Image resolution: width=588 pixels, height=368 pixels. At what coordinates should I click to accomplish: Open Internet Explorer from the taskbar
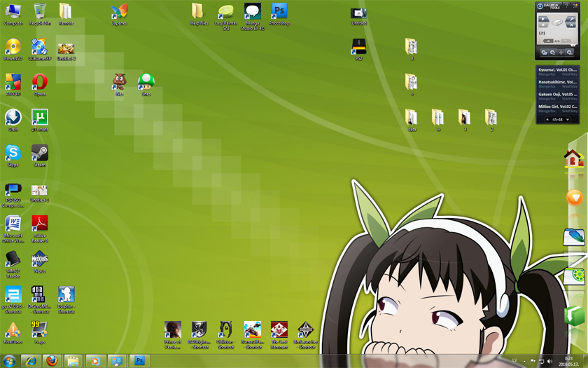[31, 361]
